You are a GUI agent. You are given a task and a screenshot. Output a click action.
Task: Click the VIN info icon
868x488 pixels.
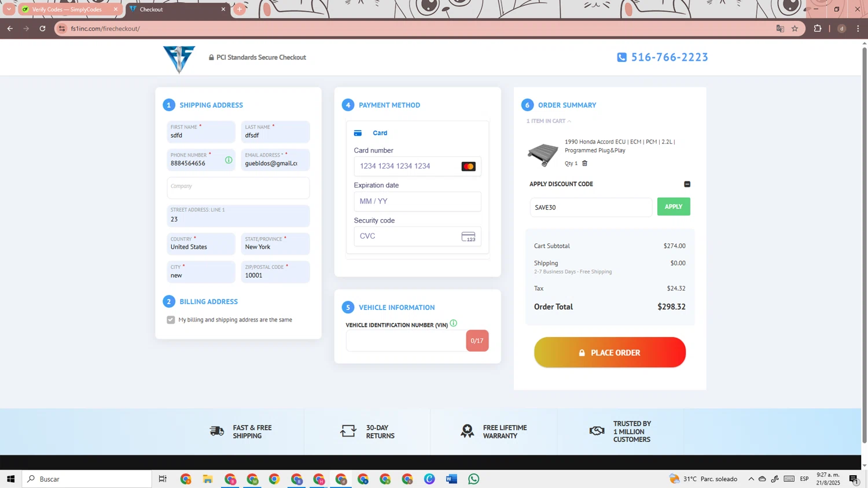(x=454, y=323)
